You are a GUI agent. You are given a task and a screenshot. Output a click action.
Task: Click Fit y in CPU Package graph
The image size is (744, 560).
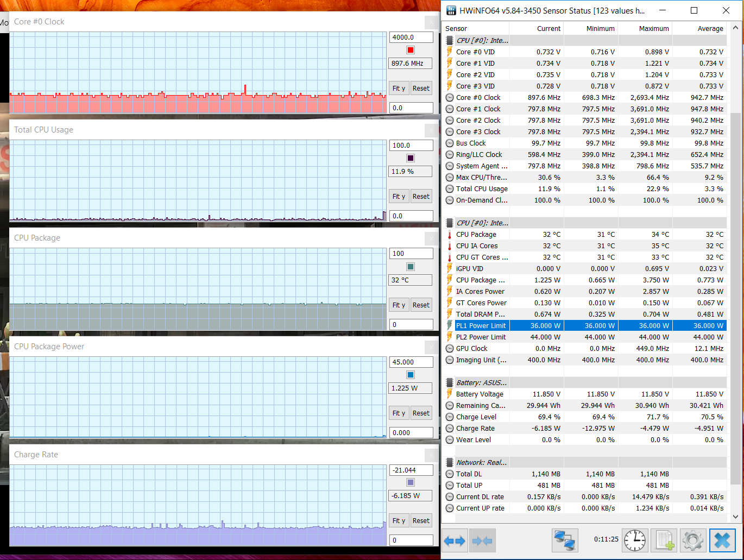click(x=399, y=305)
